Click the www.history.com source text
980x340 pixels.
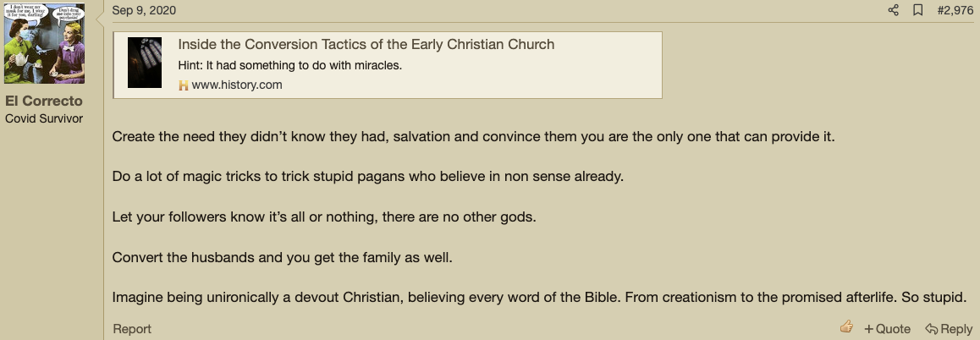click(x=237, y=85)
